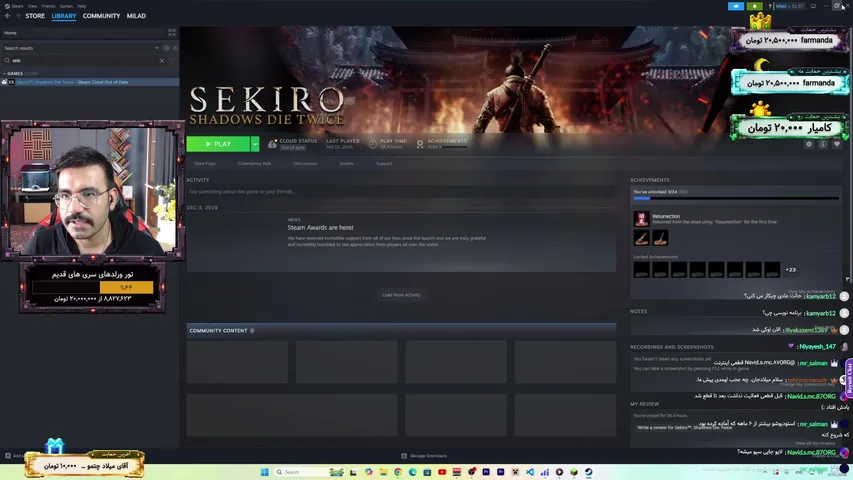Open the Games menu
Screen dimensions: 853x480
point(66,6)
